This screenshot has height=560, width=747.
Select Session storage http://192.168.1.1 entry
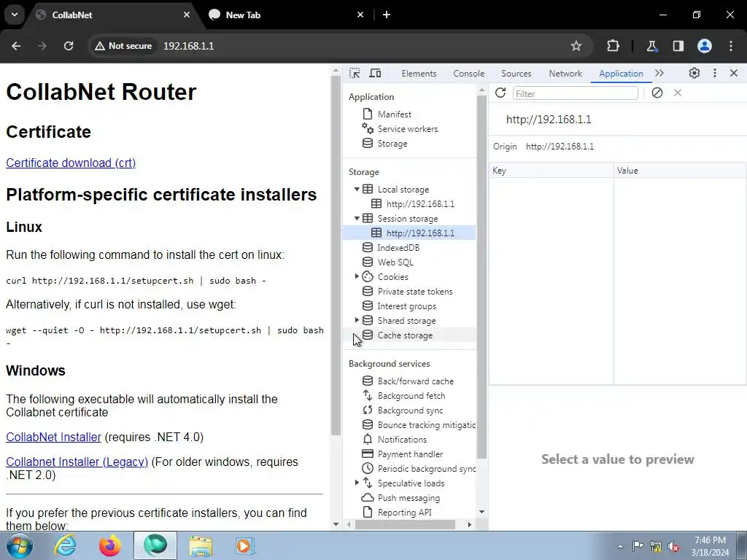[420, 233]
